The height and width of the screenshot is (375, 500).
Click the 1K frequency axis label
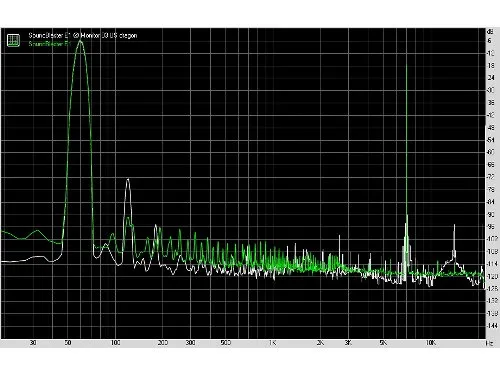click(x=272, y=343)
